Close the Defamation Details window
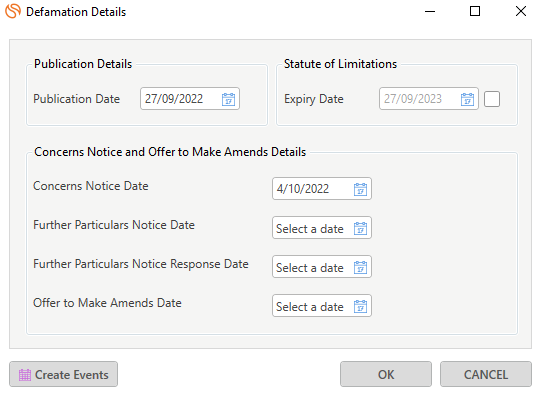The width and height of the screenshot is (540, 396). [x=521, y=11]
